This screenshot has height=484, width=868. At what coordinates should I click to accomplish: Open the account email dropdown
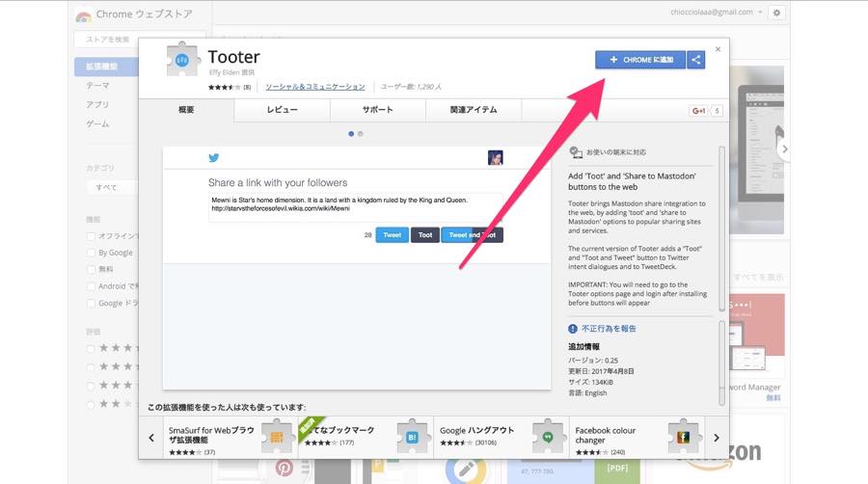tap(717, 13)
